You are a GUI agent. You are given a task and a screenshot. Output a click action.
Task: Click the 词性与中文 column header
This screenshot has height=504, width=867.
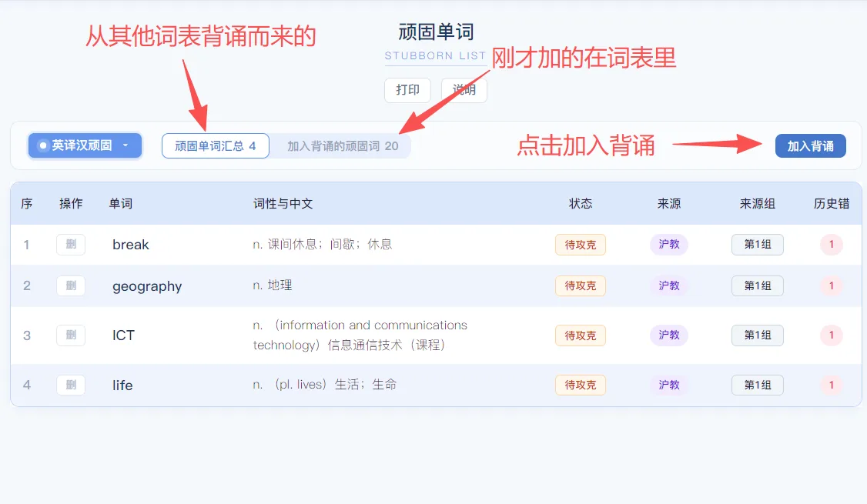coord(283,203)
